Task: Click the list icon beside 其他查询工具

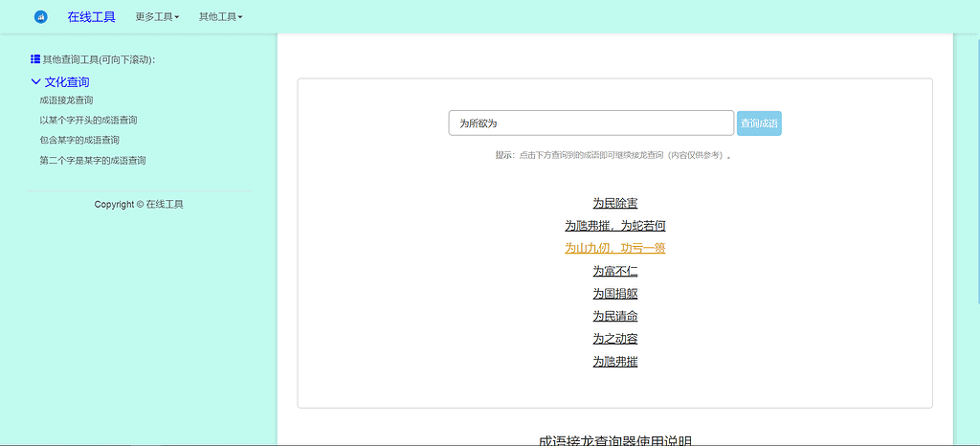Action: (35, 59)
